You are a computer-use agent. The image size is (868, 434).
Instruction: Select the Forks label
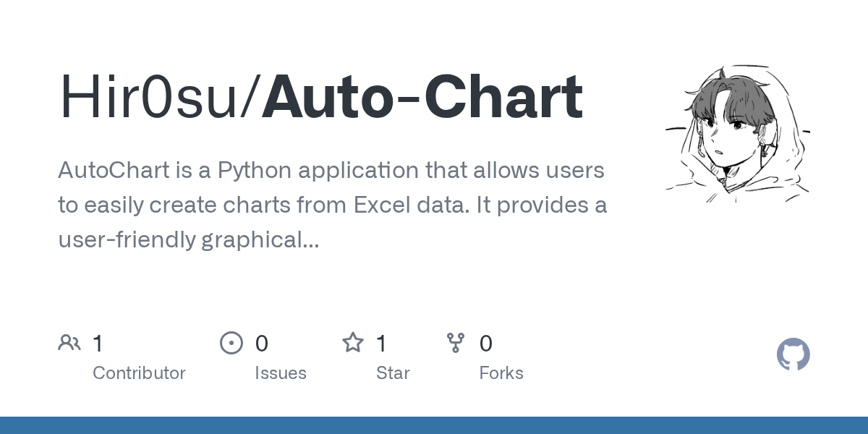[501, 373]
